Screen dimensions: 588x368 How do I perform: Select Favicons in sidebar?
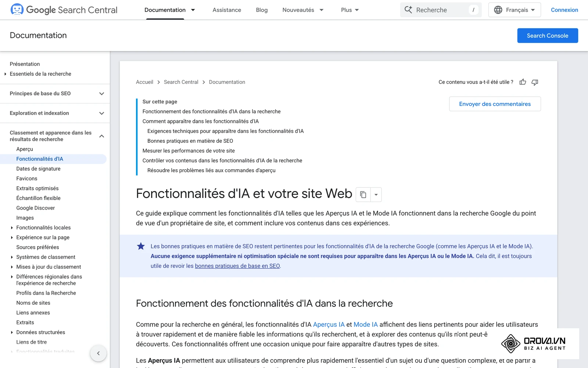click(x=27, y=178)
